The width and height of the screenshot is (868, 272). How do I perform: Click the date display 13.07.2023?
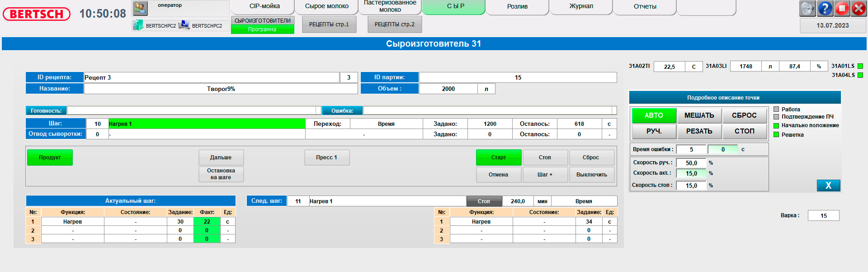pos(833,25)
